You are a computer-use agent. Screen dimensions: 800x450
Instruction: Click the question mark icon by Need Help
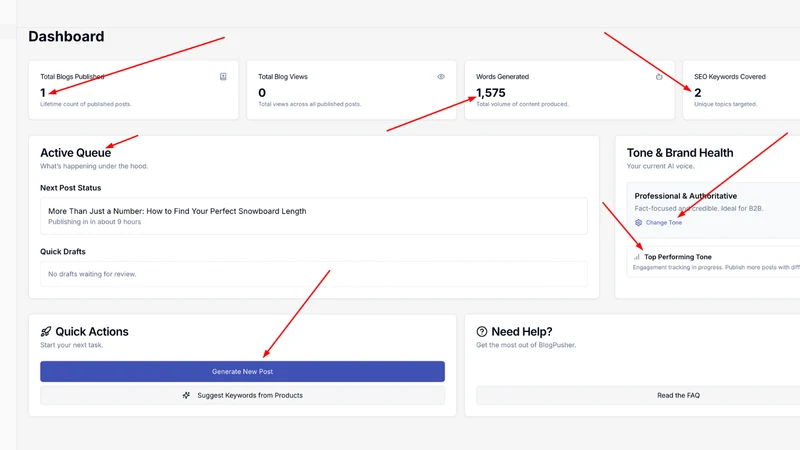tap(482, 332)
